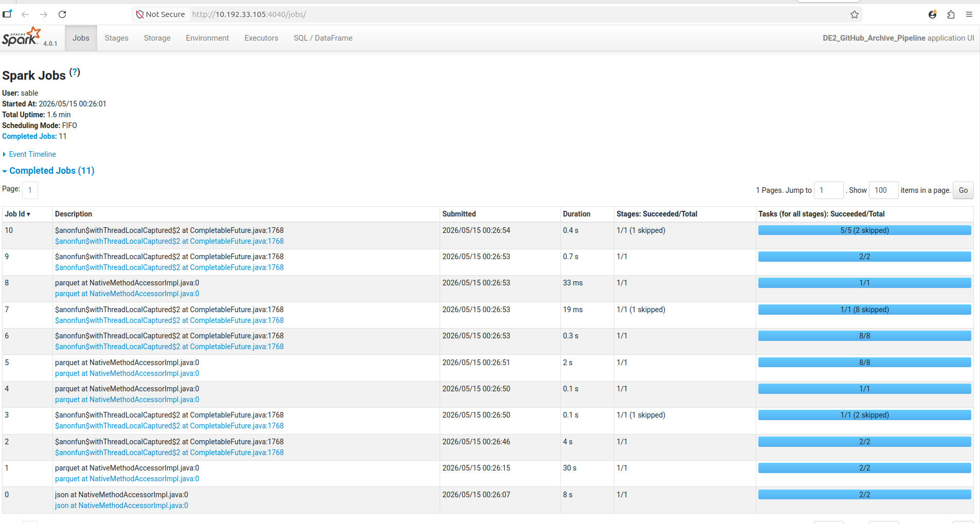Open job 0 json description link
Viewport: 980px width, 524px height.
[x=121, y=505]
